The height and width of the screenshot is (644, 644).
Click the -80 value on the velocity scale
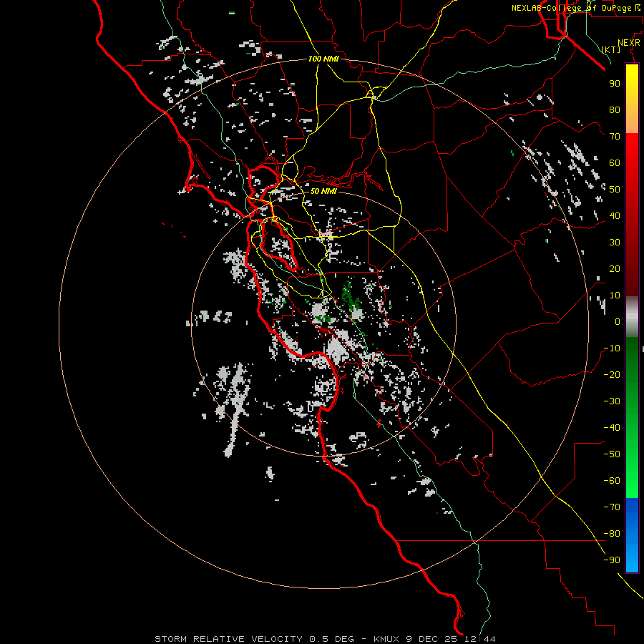(612, 534)
